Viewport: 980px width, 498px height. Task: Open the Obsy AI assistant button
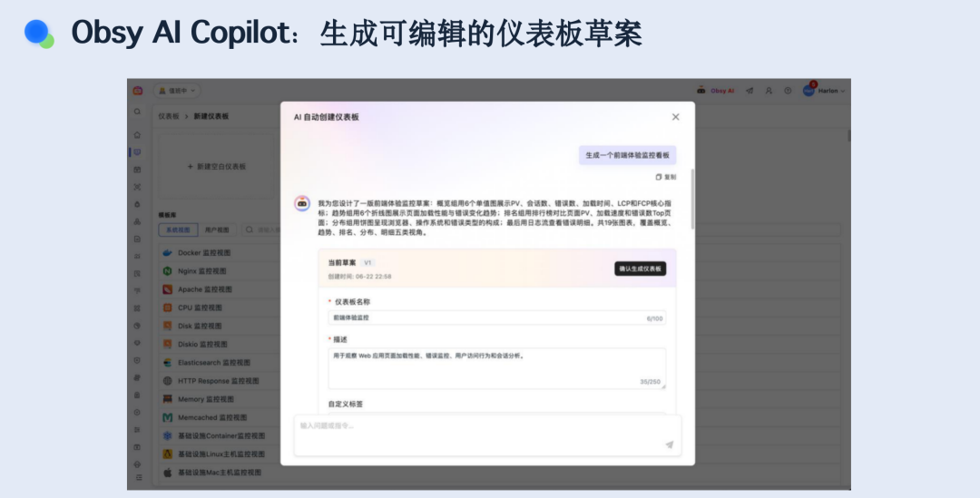(716, 91)
